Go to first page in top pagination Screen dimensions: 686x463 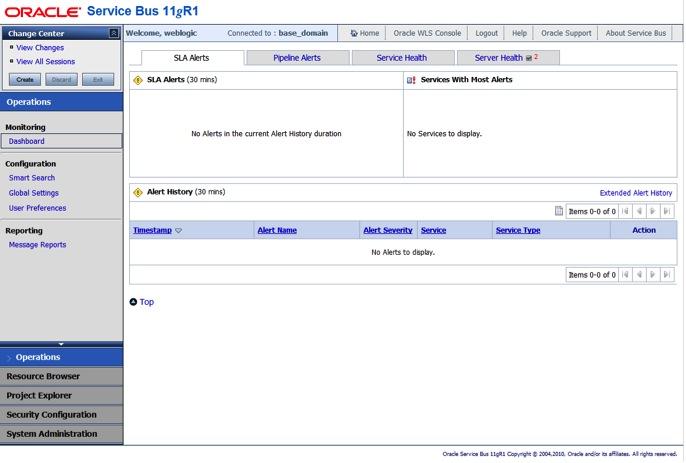pos(626,211)
